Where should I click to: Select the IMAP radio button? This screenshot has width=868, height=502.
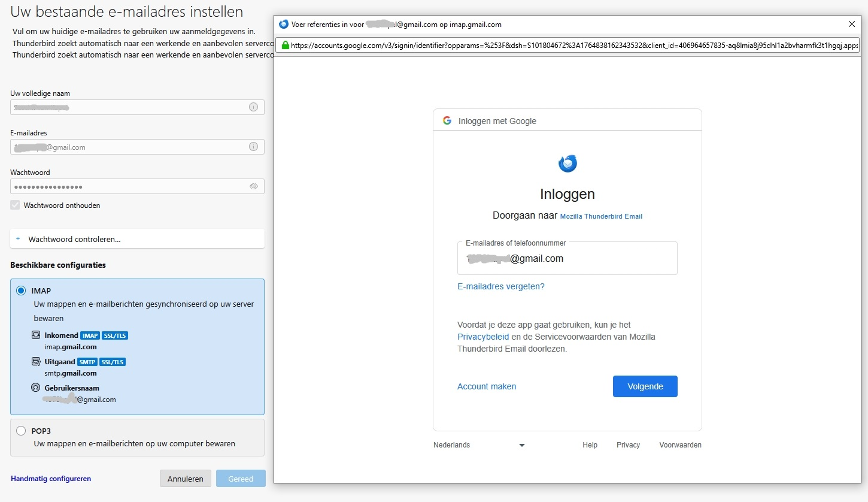click(21, 291)
